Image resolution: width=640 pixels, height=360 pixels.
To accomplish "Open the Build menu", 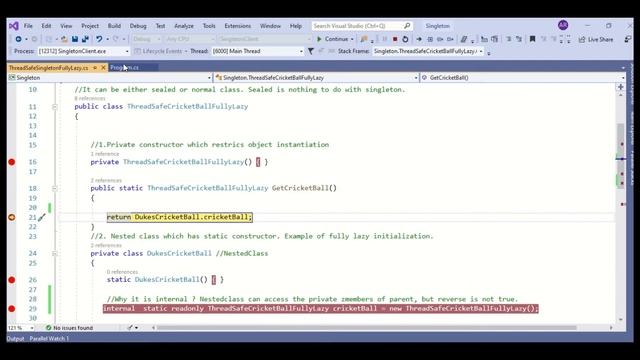I will [x=114, y=26].
